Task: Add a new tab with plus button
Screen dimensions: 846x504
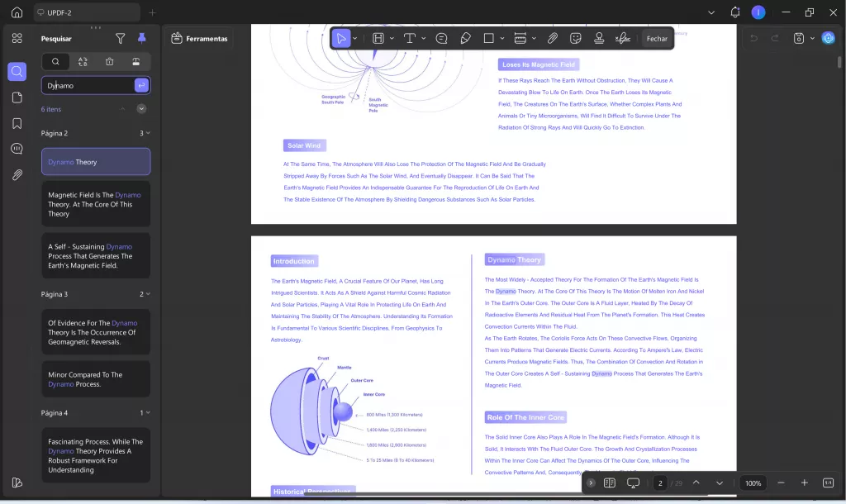Action: tap(152, 12)
